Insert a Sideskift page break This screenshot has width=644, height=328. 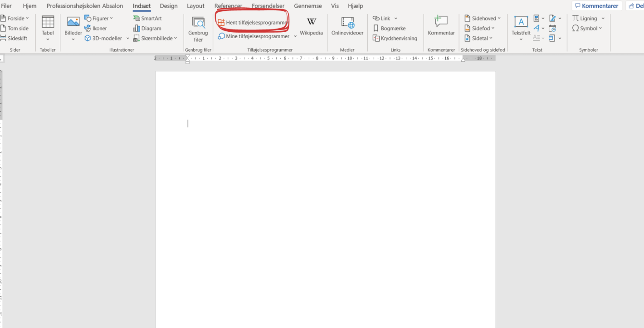pos(14,39)
